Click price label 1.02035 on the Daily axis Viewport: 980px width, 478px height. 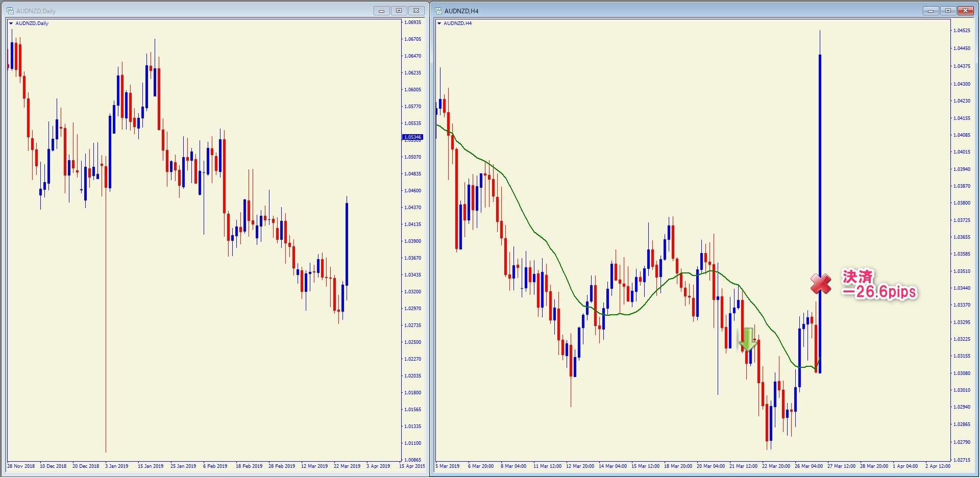[412, 376]
